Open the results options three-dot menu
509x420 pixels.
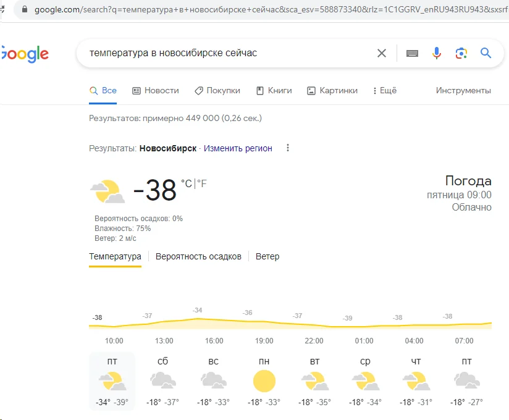point(287,148)
